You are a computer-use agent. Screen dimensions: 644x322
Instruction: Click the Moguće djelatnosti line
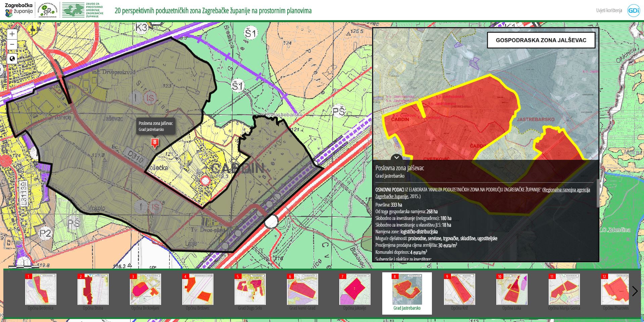[436, 238]
